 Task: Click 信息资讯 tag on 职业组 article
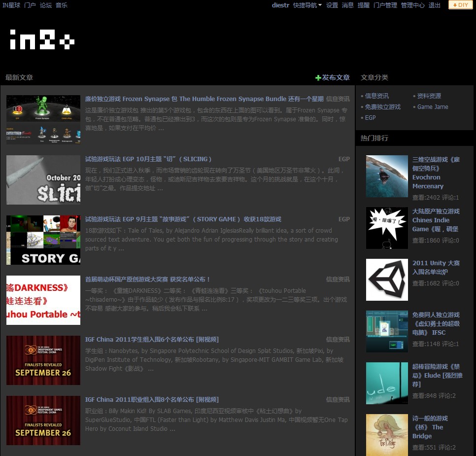[x=338, y=400]
